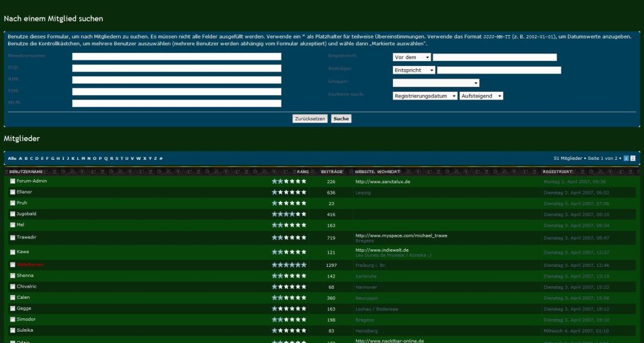This screenshot has height=343, width=644.
Task: Click into the Benutzername text field
Action: 177,57
